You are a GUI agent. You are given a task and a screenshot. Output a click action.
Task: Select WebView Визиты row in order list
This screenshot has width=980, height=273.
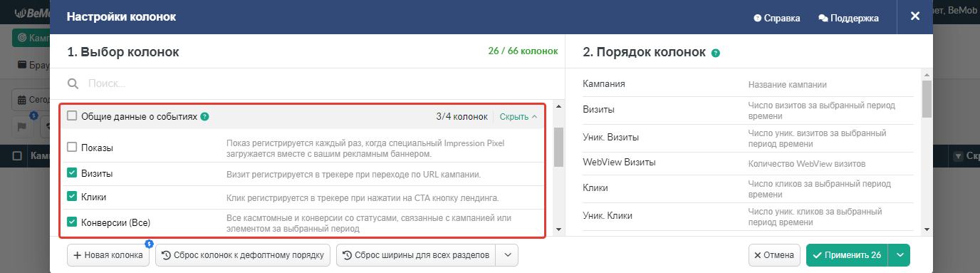pyautogui.click(x=748, y=163)
